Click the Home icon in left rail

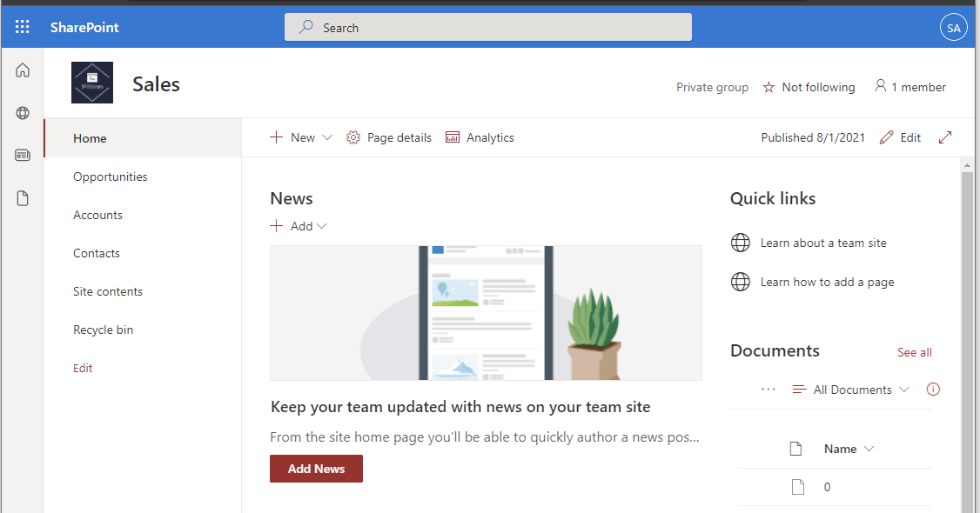[23, 70]
